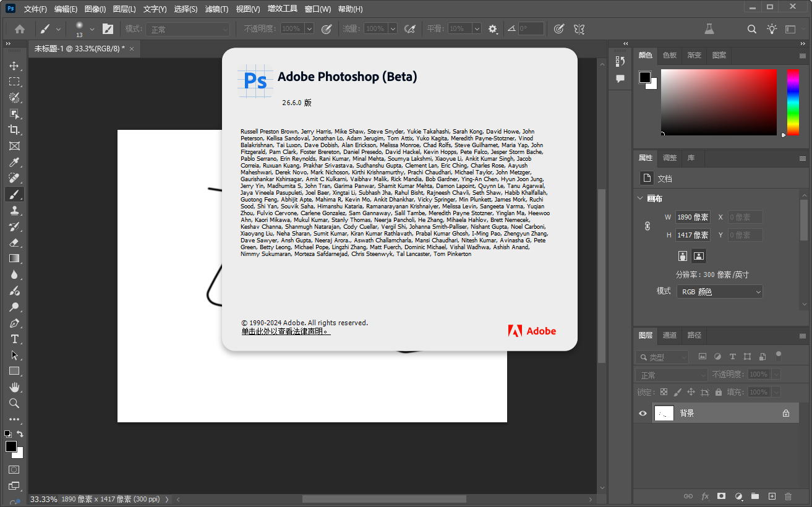This screenshot has height=507, width=812.
Task: Switch to the 色板 tab
Action: pyautogui.click(x=670, y=55)
